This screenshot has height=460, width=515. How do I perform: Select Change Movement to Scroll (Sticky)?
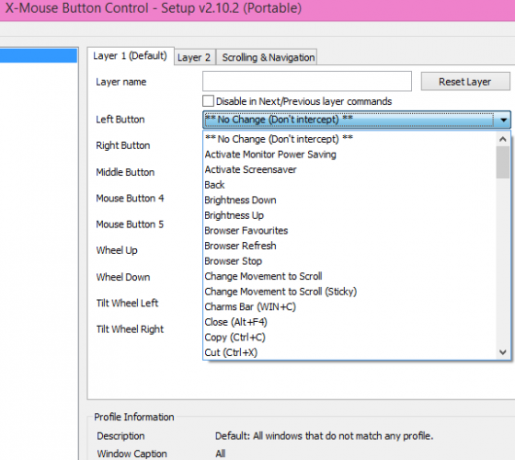(350, 292)
